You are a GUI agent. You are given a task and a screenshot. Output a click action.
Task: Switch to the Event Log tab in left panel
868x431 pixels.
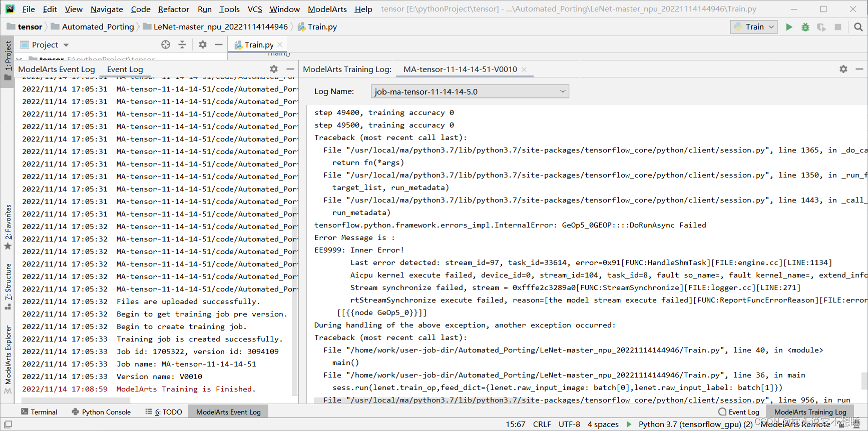[125, 69]
